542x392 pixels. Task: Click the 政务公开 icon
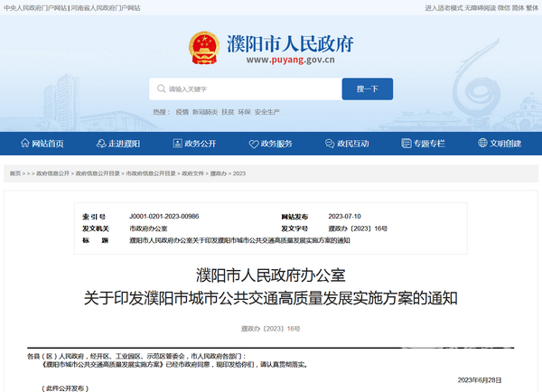click(178, 144)
